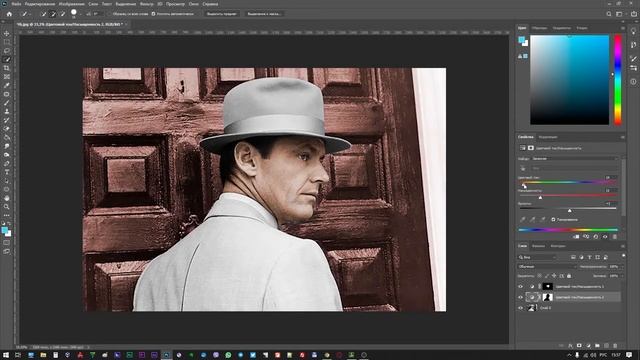Select the Dodge tool
Screen dimensions: 640x360
(x=7, y=155)
